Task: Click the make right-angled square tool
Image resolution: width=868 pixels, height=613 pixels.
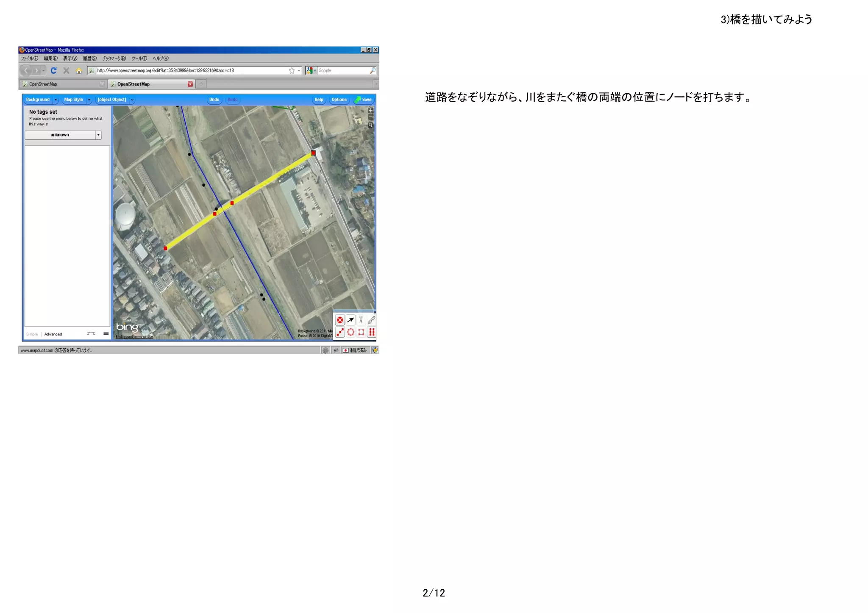Action: pyautogui.click(x=361, y=332)
